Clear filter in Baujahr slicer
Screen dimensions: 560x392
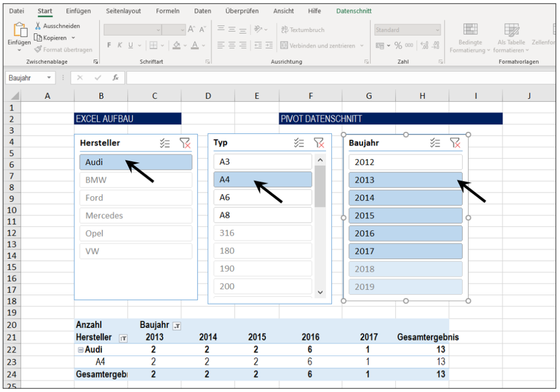click(x=455, y=143)
